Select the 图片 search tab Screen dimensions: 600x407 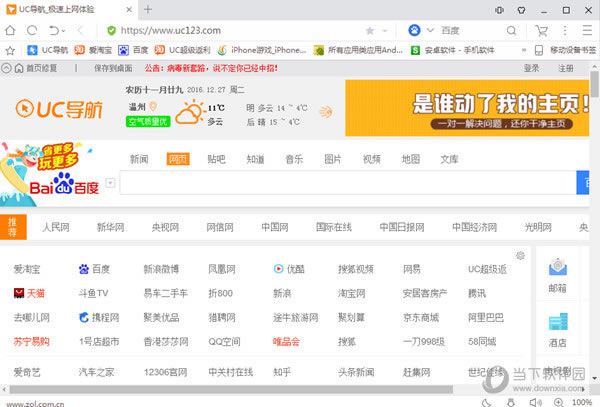(x=333, y=159)
